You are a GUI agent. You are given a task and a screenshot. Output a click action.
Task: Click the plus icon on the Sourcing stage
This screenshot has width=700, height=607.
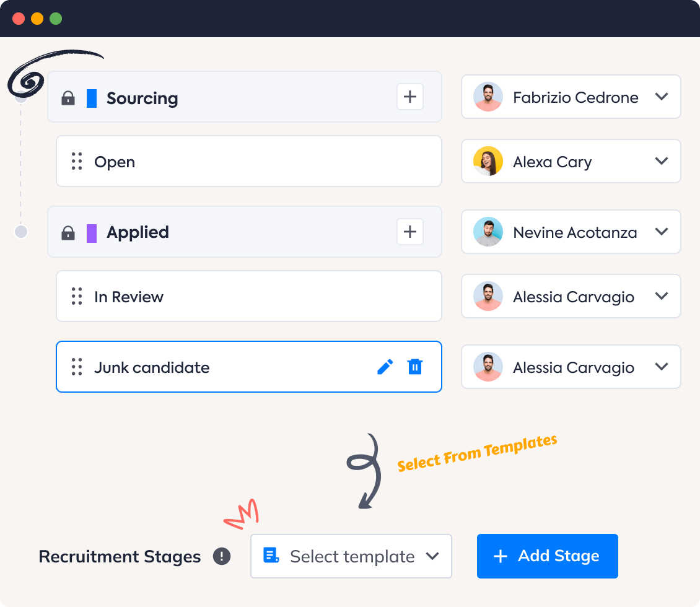409,97
